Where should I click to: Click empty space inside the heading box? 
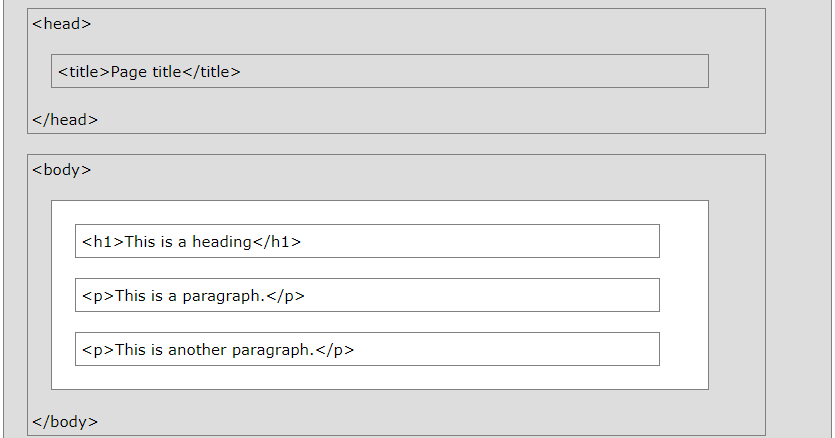[480, 241]
